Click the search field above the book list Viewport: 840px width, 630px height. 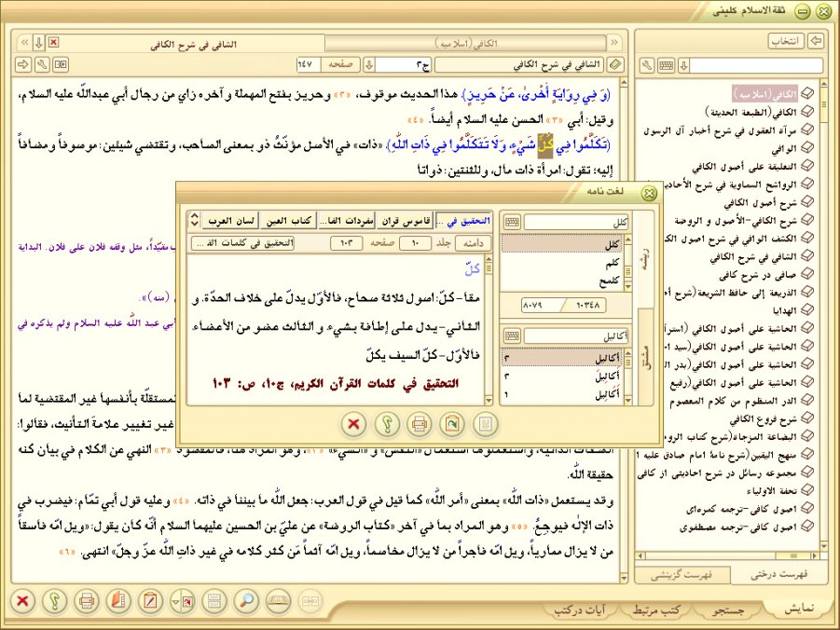(756, 65)
